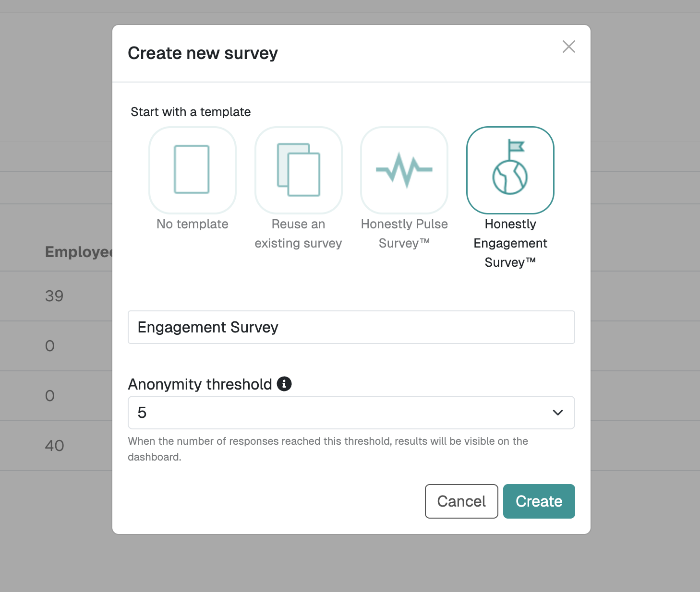This screenshot has width=700, height=592.
Task: Click the "Honestly Engagement Survey" label text
Action: click(x=510, y=243)
